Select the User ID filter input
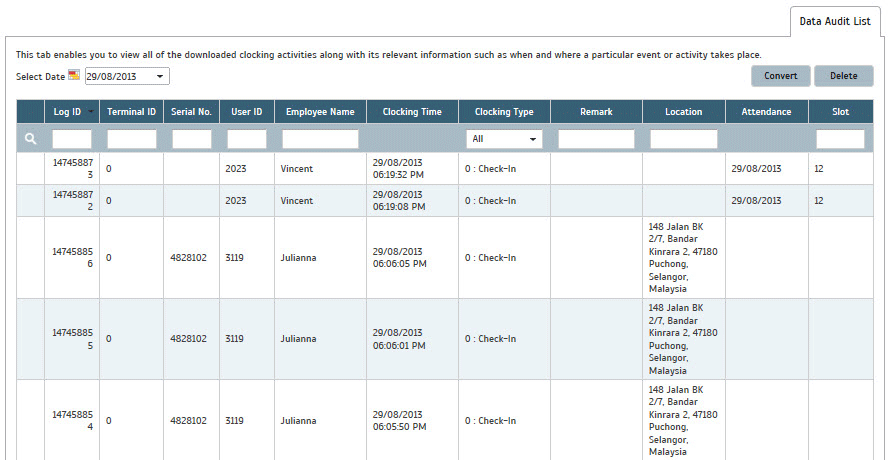This screenshot has width=890, height=460. click(247, 139)
